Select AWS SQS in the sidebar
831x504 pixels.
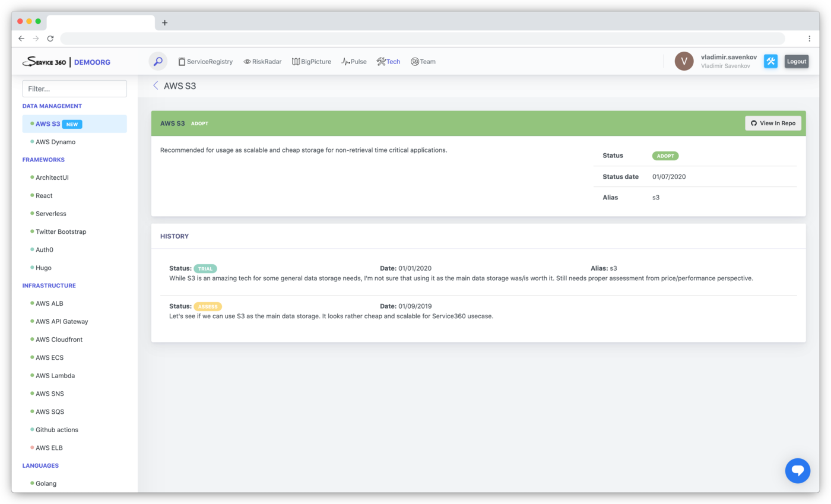pos(50,411)
